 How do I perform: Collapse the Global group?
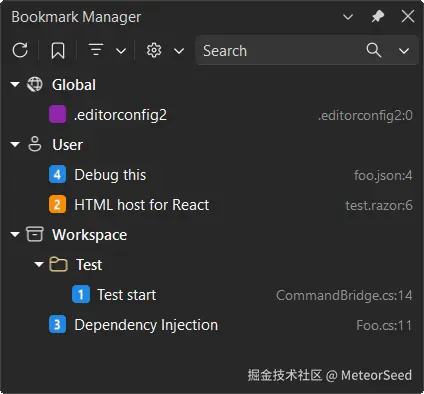coord(15,85)
